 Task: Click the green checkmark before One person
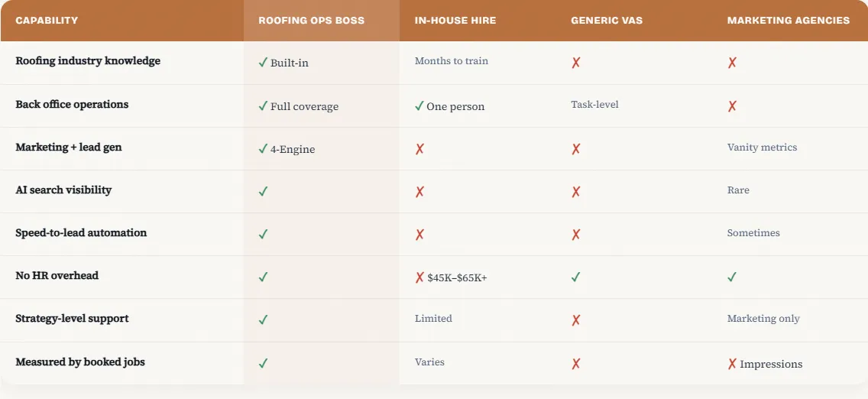419,106
